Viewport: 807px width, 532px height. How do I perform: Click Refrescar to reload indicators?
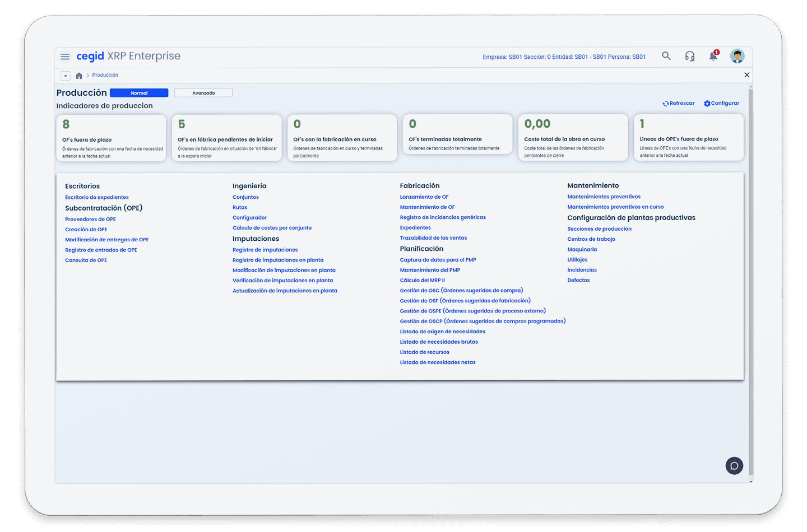(x=678, y=104)
